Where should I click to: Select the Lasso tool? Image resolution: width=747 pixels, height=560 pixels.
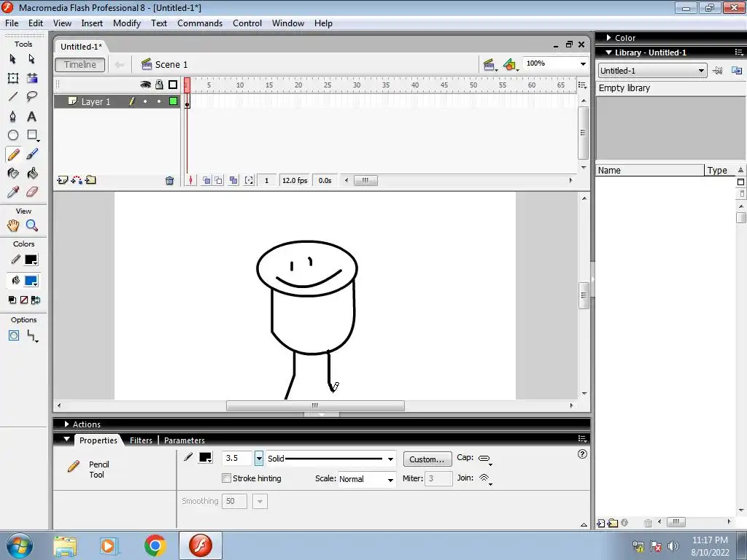pos(32,97)
